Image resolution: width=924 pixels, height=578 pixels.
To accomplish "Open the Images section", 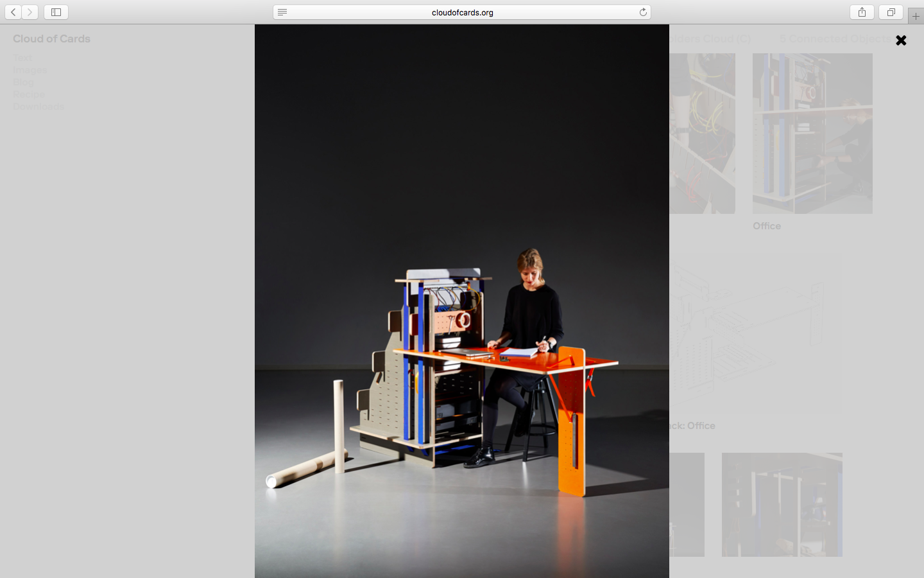I will pyautogui.click(x=30, y=70).
